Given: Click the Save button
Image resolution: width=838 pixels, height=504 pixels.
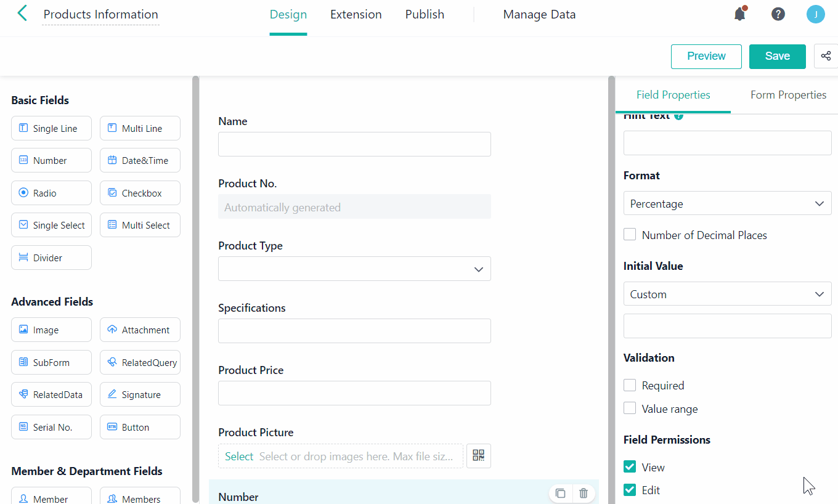Looking at the screenshot, I should (x=777, y=56).
